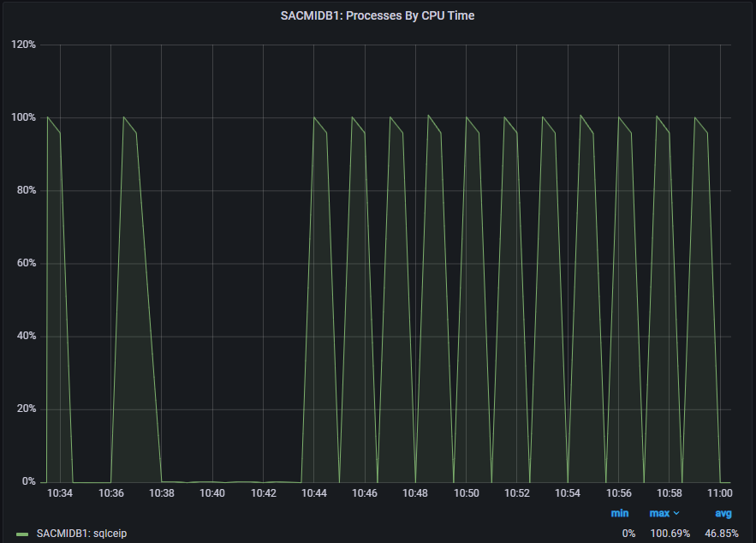Click the panel title SACMIDB1: Processes By CPU Time
The height and width of the screenshot is (543, 756).
(378, 15)
